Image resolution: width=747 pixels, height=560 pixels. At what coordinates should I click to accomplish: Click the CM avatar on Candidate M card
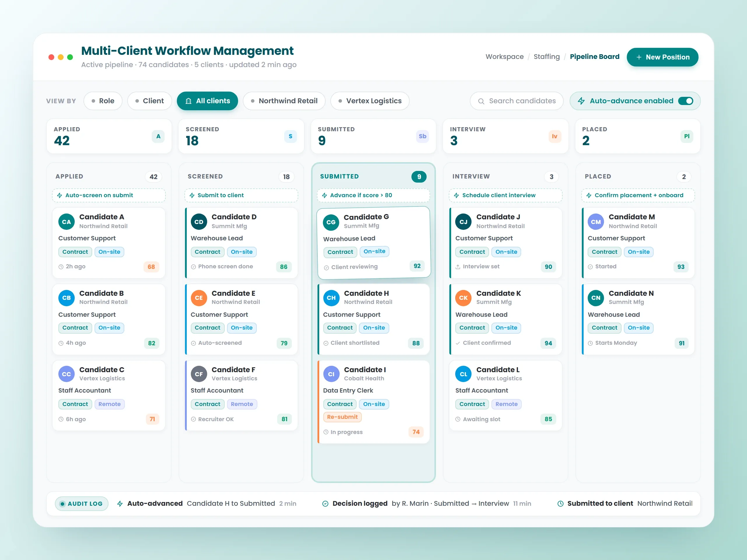[596, 222]
